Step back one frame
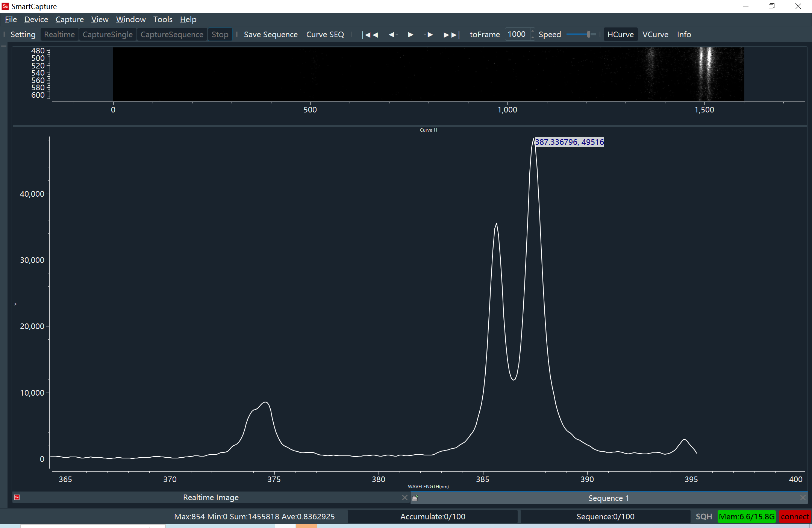The width and height of the screenshot is (812, 528). 393,35
